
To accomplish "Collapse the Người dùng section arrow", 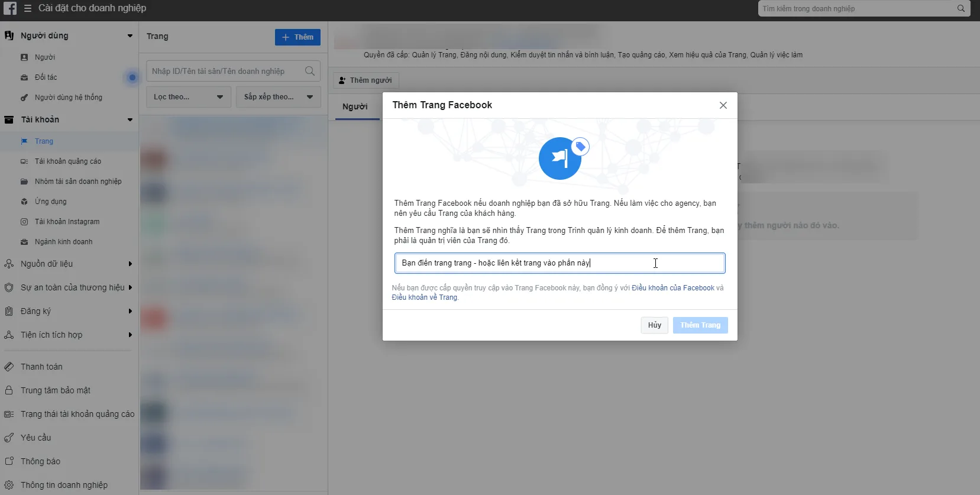I will click(130, 36).
